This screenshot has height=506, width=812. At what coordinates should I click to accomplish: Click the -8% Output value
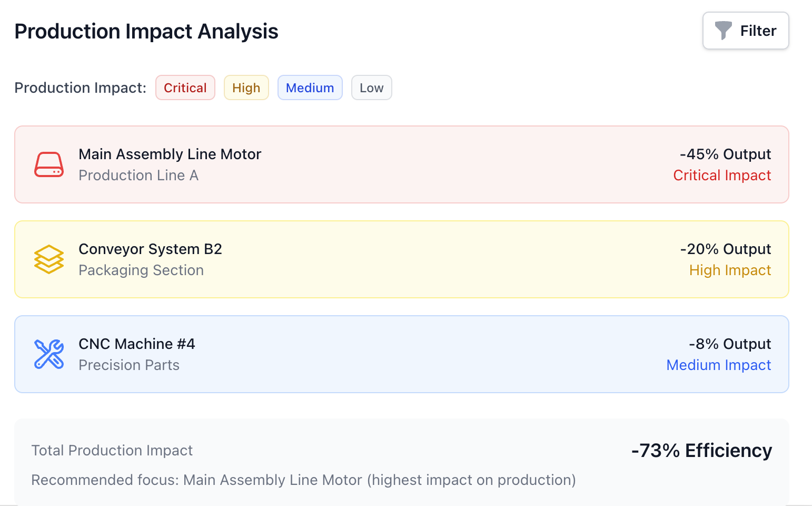tap(730, 344)
